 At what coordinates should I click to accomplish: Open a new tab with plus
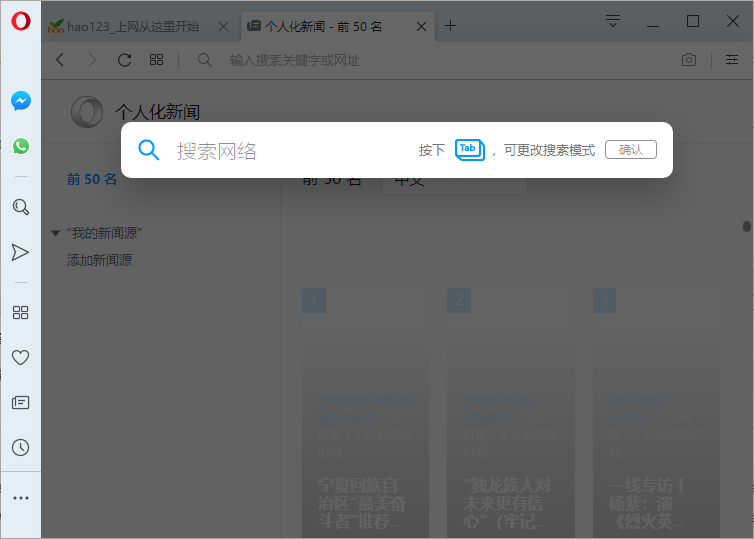pyautogui.click(x=450, y=26)
